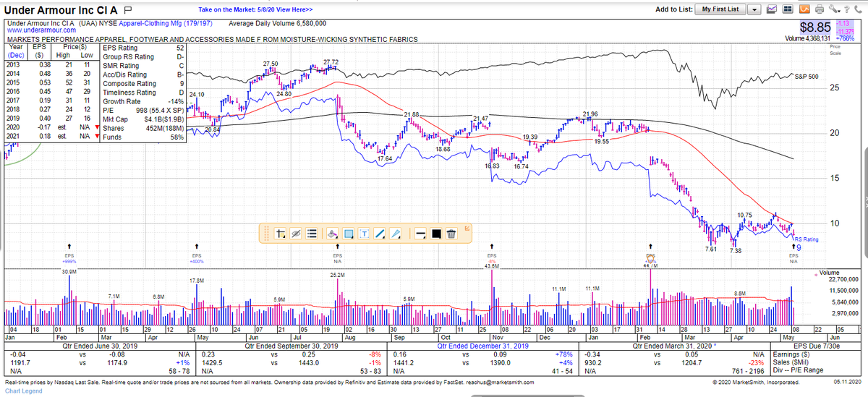Select the highlighter stamp tool
Screen dimensions: 868x397
click(332, 233)
